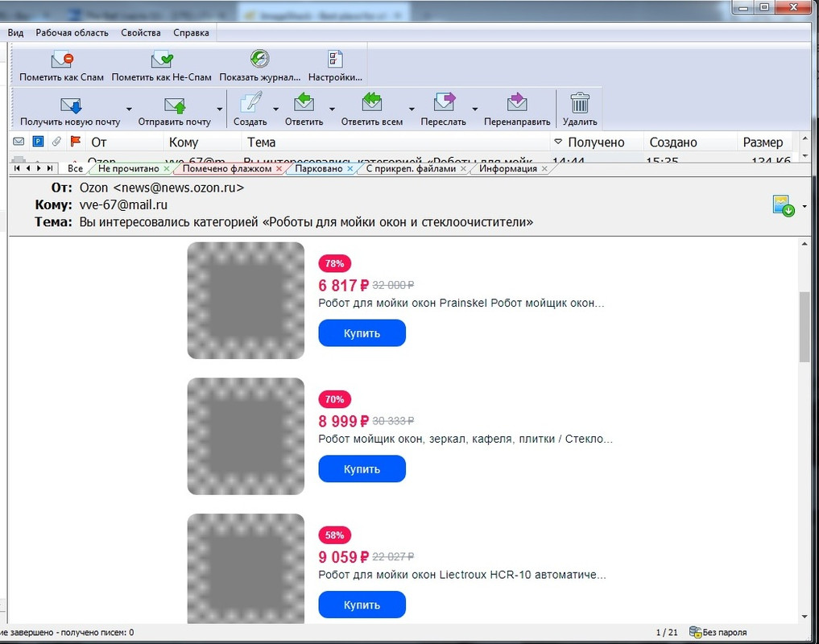Expand Переслать dropdown arrow
The width and height of the screenshot is (819, 644).
475,109
